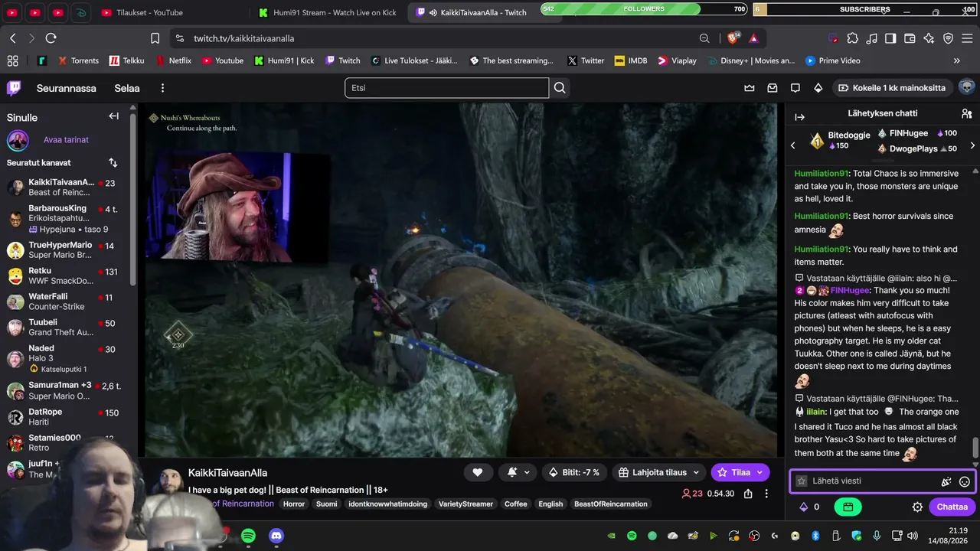Open Twitch Prime loot crown icon
The image size is (980, 551).
pos(750,88)
